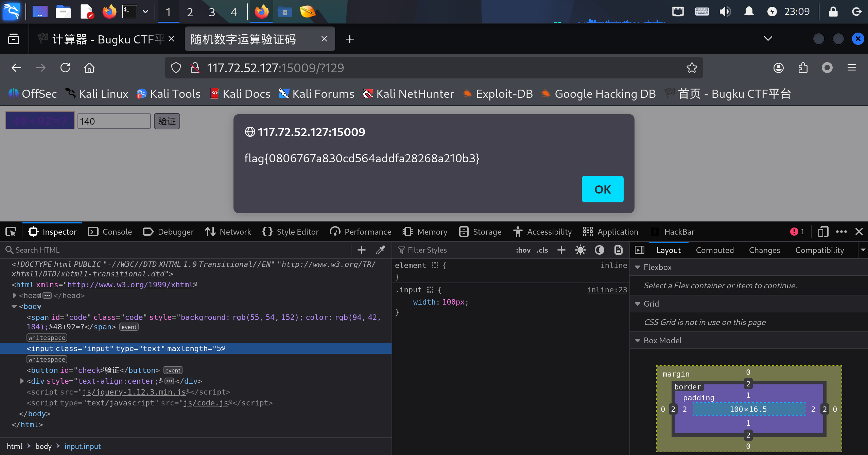
Task: Click the browser reload icon
Action: coord(65,68)
